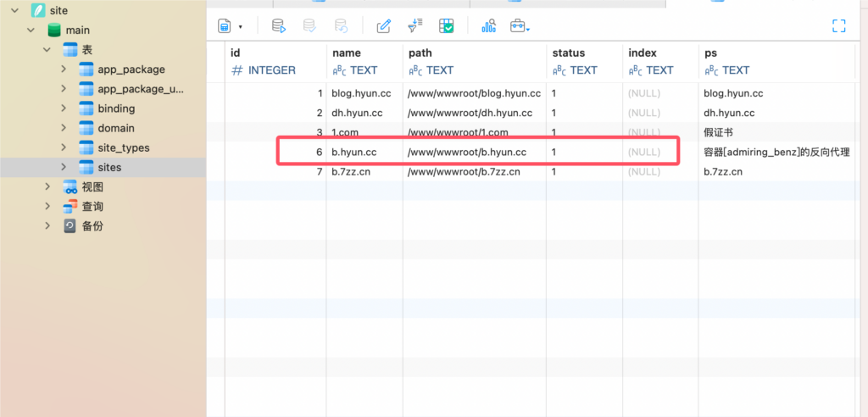Expand the domain table node
The height and width of the screenshot is (417, 868).
coord(64,128)
